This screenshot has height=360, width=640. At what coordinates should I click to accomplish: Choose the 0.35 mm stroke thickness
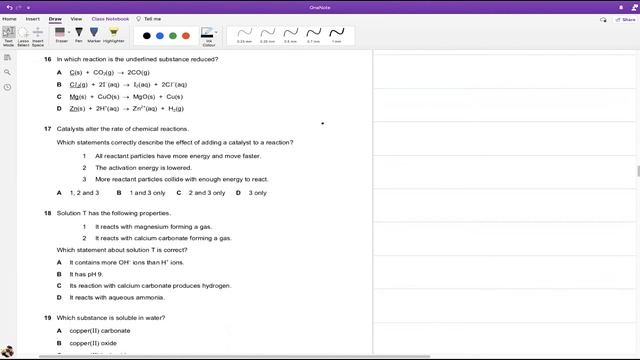tap(267, 35)
